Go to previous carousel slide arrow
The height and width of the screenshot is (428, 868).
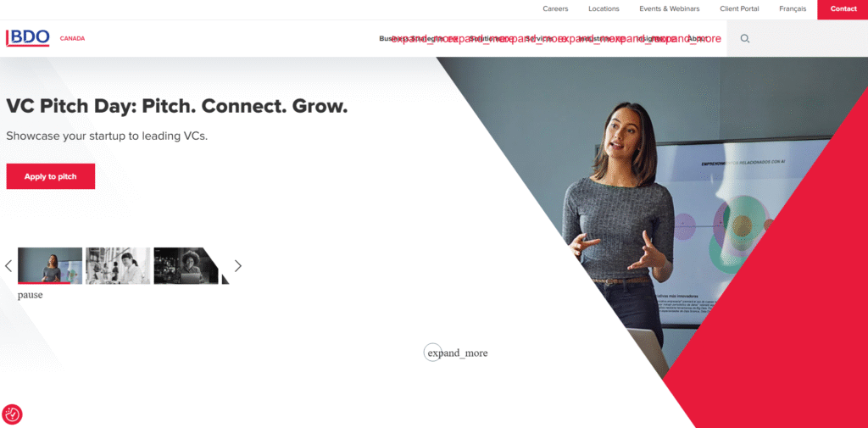click(x=8, y=266)
